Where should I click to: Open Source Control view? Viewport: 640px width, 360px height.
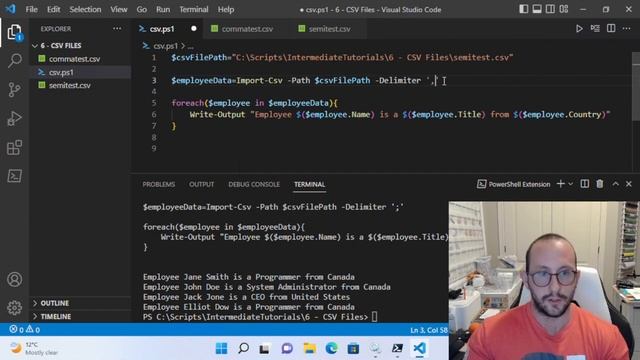click(x=14, y=89)
